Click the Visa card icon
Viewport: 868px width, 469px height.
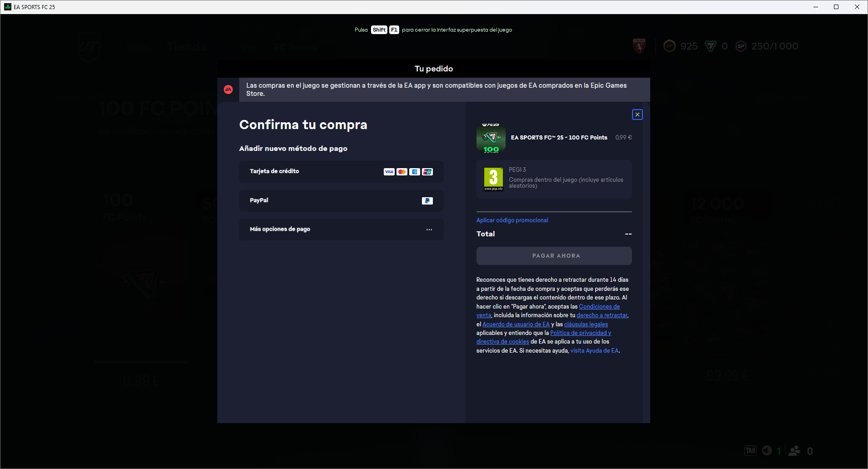point(389,172)
